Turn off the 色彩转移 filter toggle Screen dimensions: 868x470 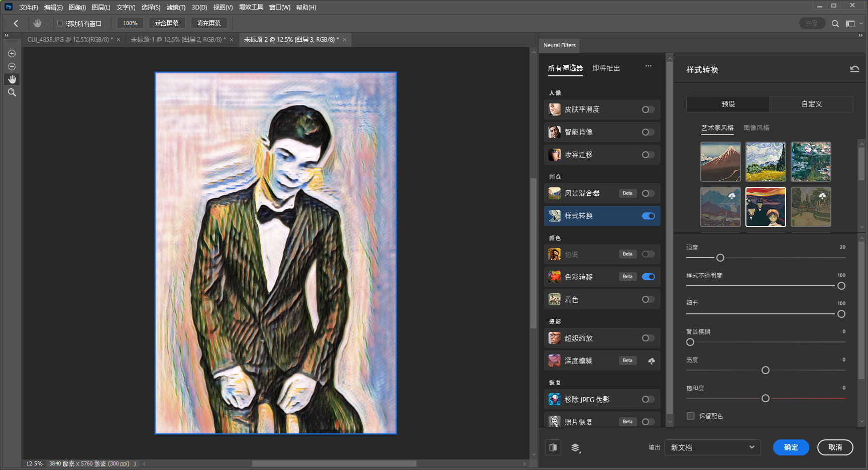[648, 277]
